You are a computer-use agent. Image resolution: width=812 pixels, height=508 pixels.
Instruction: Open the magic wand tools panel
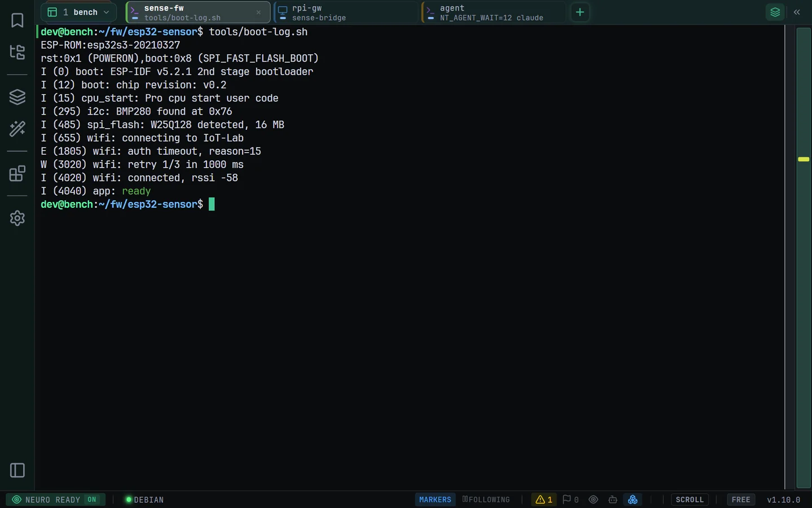17,129
